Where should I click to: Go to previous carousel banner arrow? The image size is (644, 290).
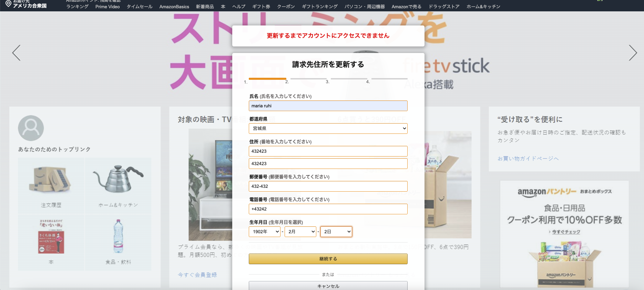pos(16,53)
